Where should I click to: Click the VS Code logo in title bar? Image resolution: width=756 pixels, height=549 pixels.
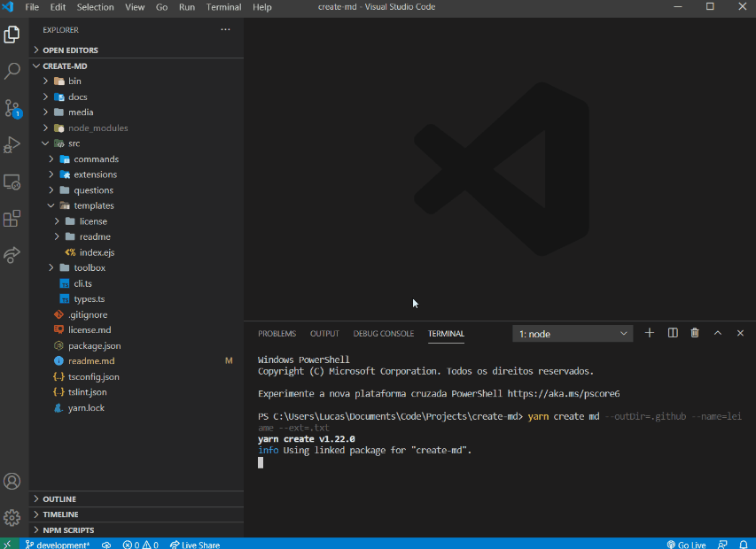8,7
